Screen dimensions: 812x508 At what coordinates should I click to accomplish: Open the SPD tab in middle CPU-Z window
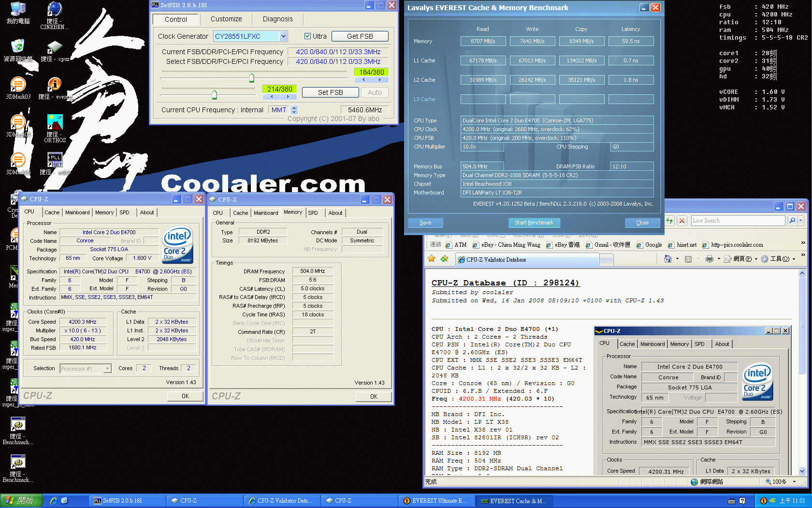(313, 213)
